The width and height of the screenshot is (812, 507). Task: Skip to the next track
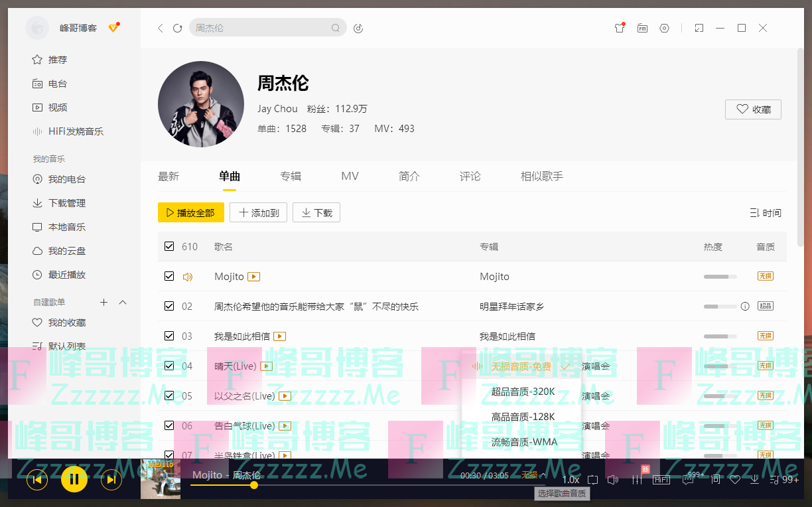111,479
